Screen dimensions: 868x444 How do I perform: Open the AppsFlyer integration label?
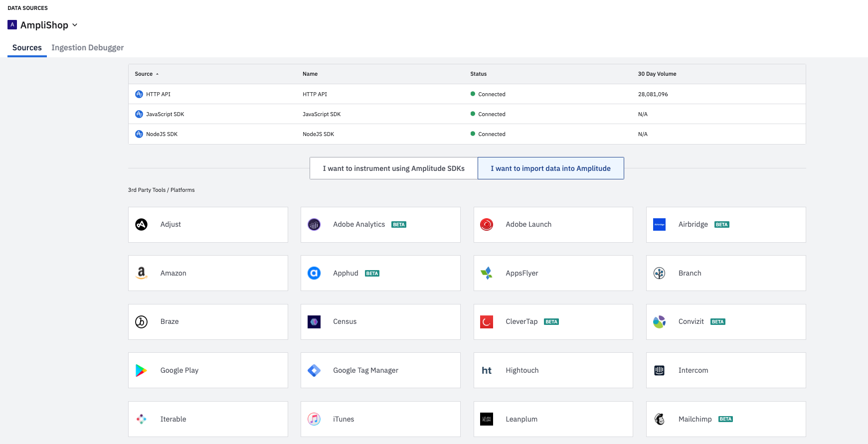(x=522, y=273)
